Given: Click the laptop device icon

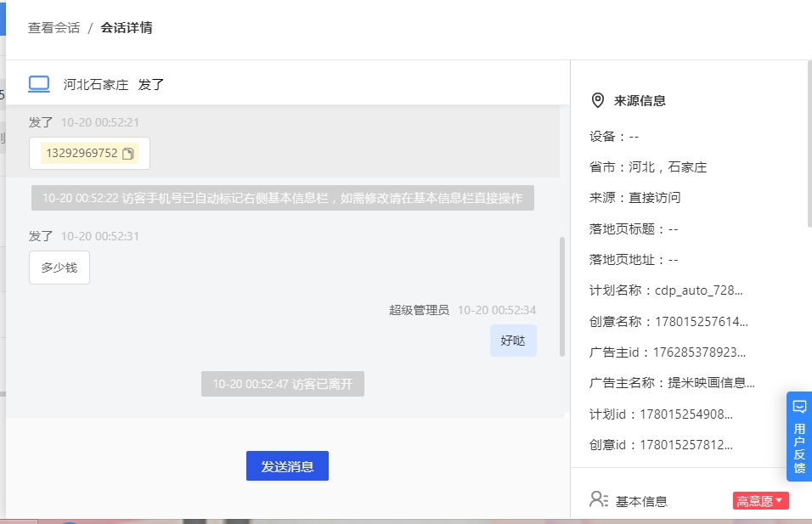Looking at the screenshot, I should click(x=39, y=84).
